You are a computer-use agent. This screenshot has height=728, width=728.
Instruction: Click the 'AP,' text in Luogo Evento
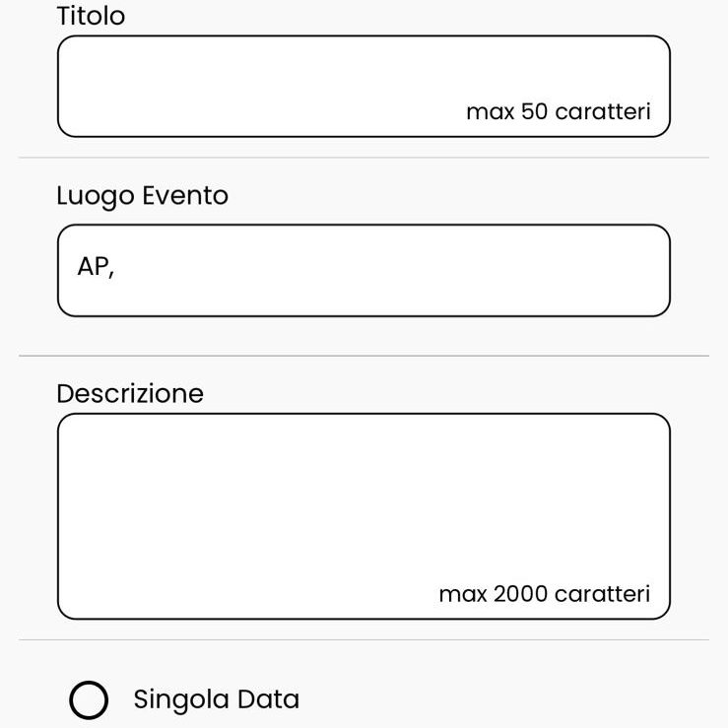tap(96, 267)
